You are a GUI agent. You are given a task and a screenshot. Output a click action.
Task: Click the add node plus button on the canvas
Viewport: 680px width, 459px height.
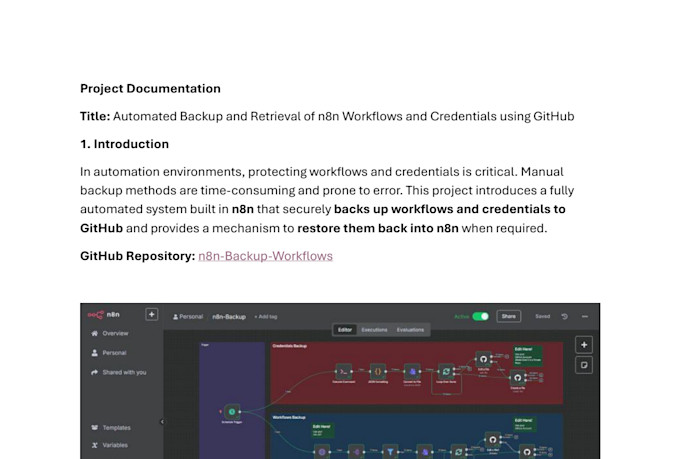coord(584,345)
